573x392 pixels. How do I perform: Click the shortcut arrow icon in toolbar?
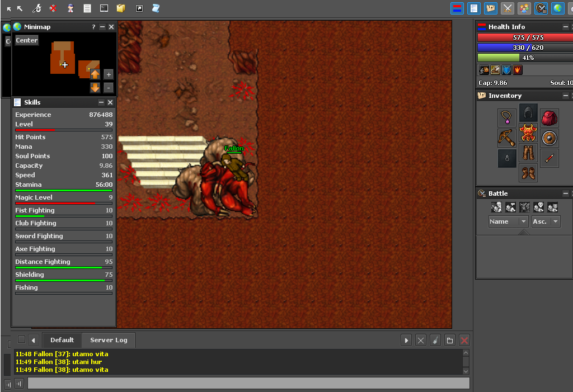click(139, 8)
